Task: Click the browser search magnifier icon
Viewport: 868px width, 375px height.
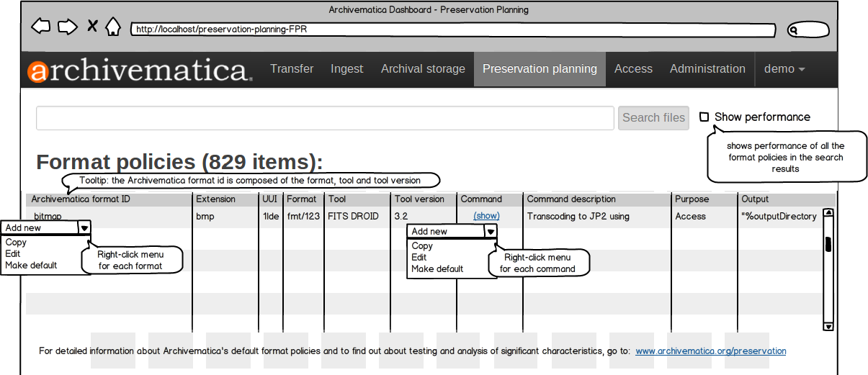Action: [x=793, y=30]
